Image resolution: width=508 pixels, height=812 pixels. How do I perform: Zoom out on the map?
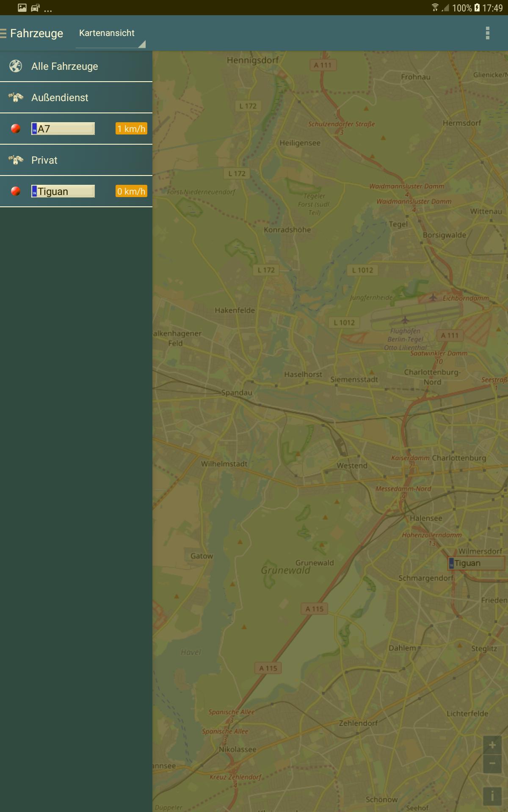(x=492, y=764)
